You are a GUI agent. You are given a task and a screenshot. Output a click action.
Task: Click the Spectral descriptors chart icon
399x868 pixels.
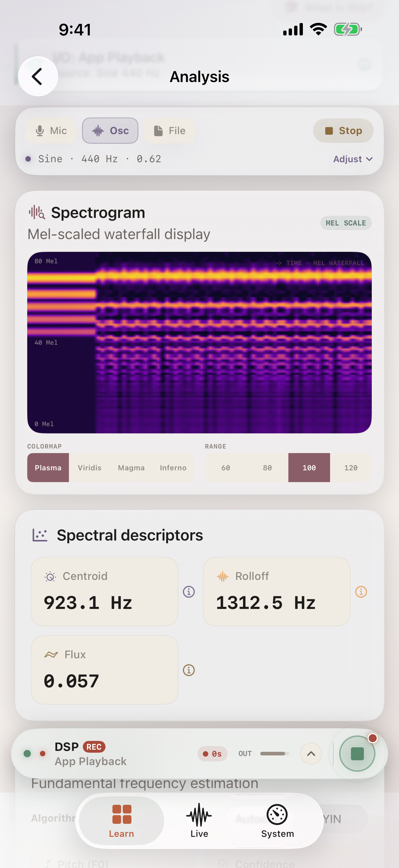(x=40, y=535)
